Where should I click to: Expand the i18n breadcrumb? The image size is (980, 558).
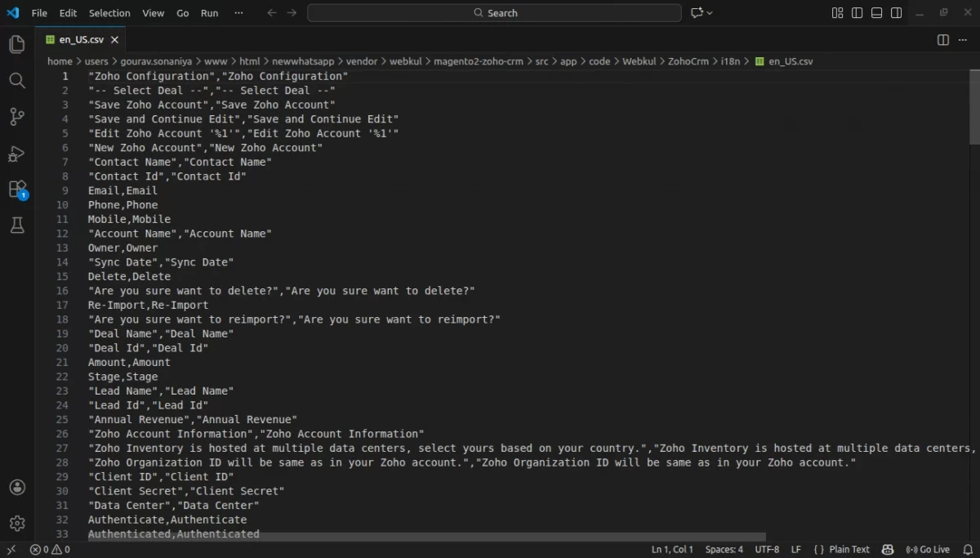click(732, 61)
